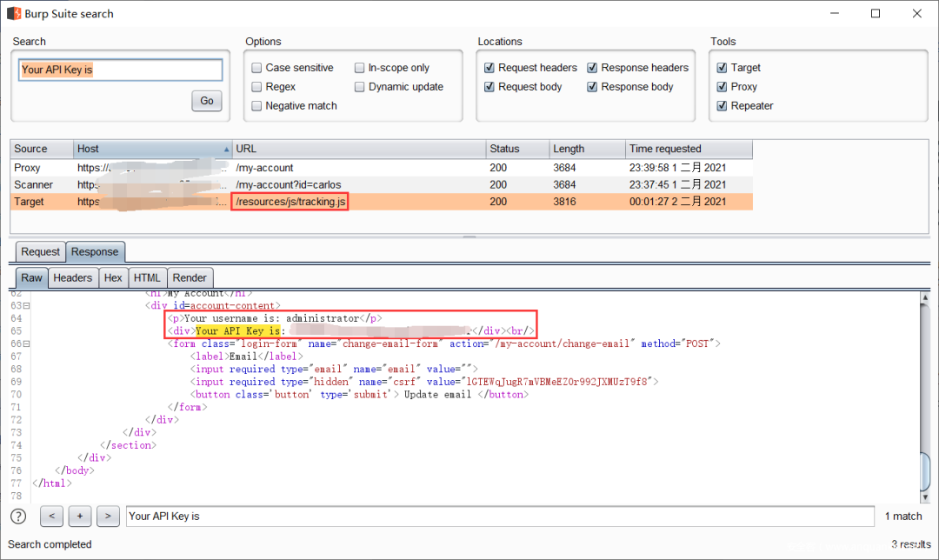Screen dimensions: 939x560
Task: Click the bottom 'Your API Key is' search box
Action: pyautogui.click(x=500, y=517)
